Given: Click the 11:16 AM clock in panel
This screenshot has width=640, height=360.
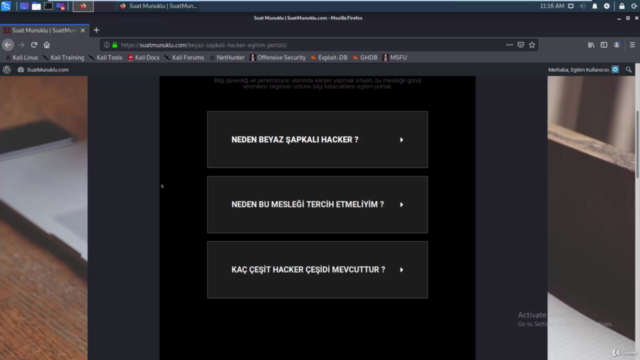Looking at the screenshot, I should (x=552, y=6).
